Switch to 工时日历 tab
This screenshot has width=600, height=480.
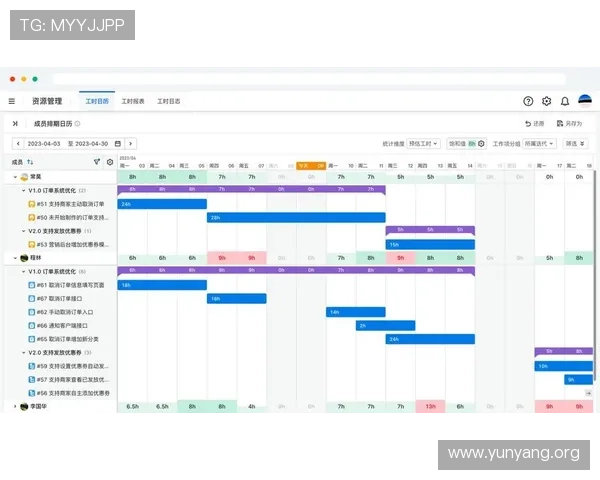[x=97, y=101]
